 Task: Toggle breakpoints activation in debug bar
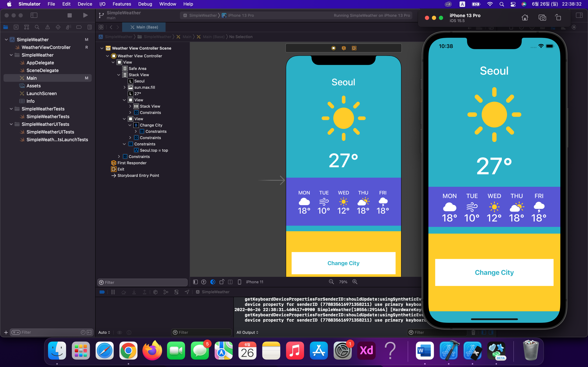coord(102,292)
